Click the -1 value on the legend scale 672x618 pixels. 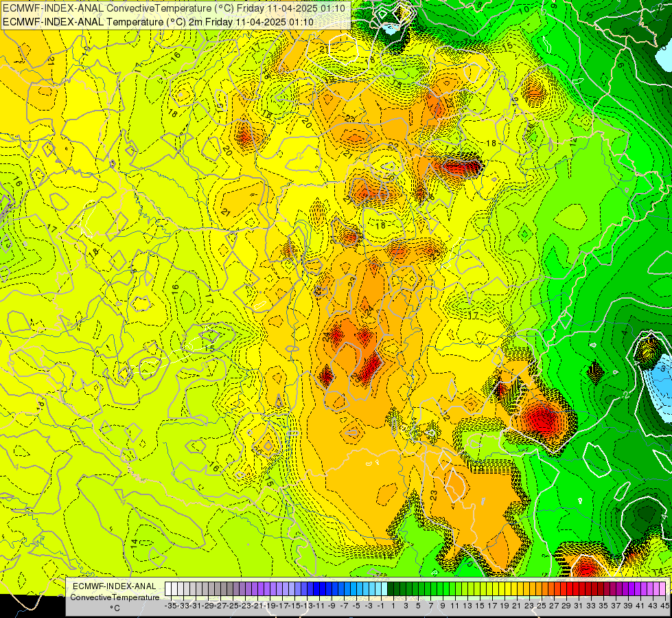tap(381, 606)
